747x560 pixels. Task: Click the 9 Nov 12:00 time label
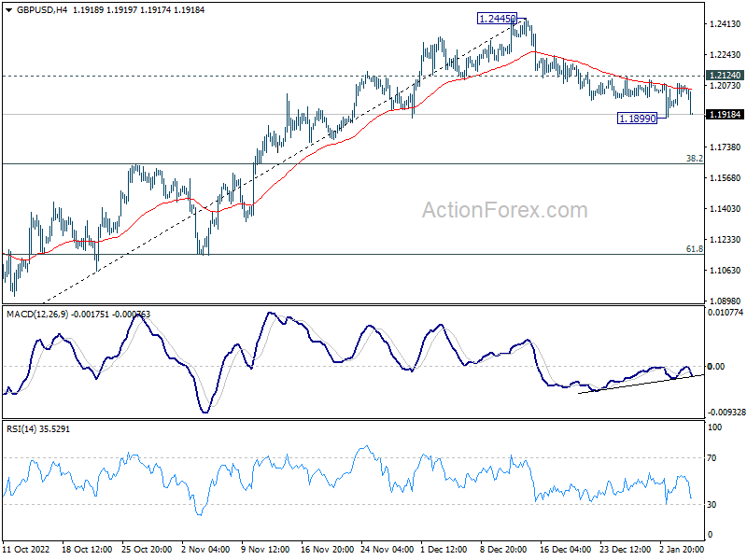[x=265, y=549]
